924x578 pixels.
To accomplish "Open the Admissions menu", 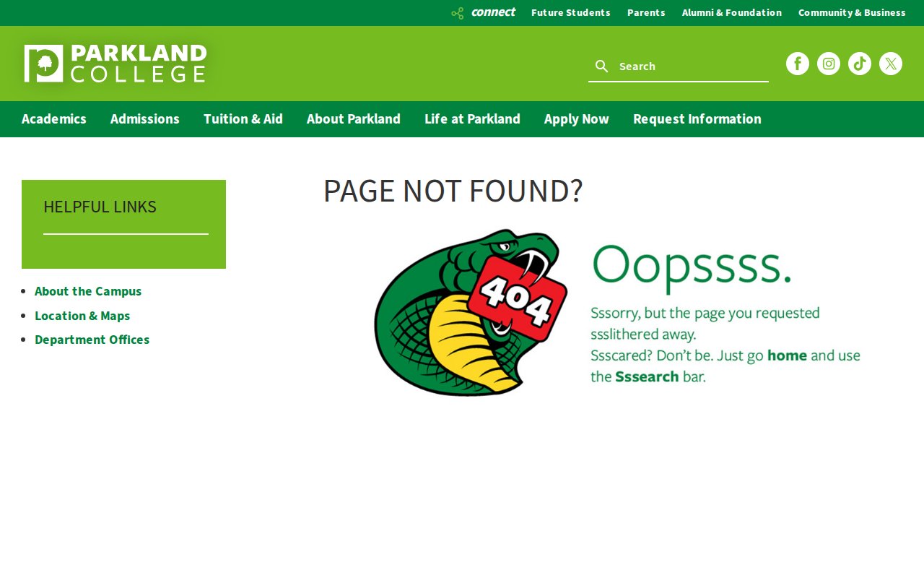I will click(145, 119).
